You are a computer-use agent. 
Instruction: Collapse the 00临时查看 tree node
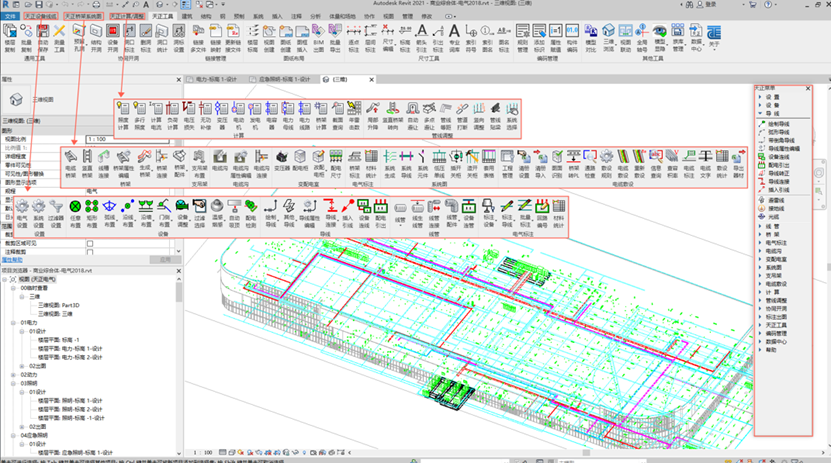[13, 288]
